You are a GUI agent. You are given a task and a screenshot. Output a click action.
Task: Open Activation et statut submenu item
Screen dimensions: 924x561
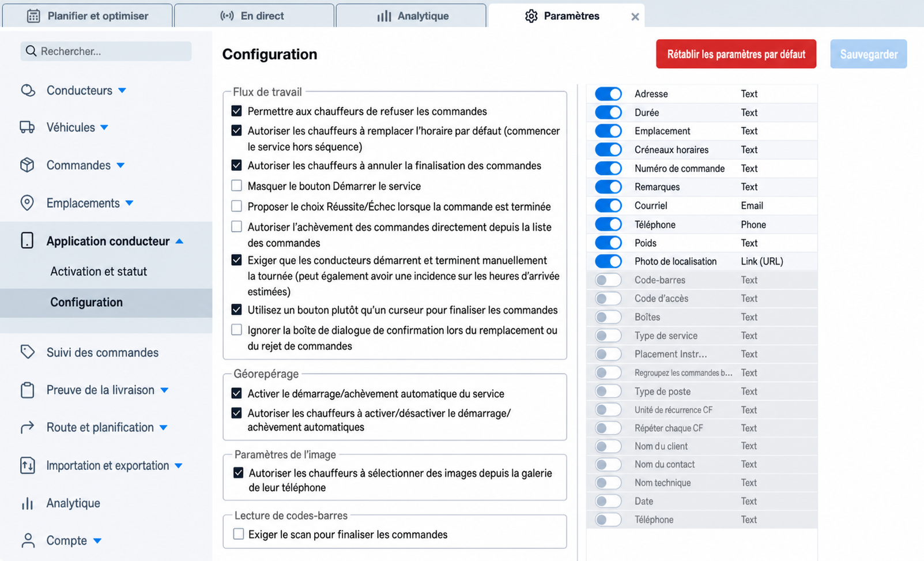(x=99, y=271)
